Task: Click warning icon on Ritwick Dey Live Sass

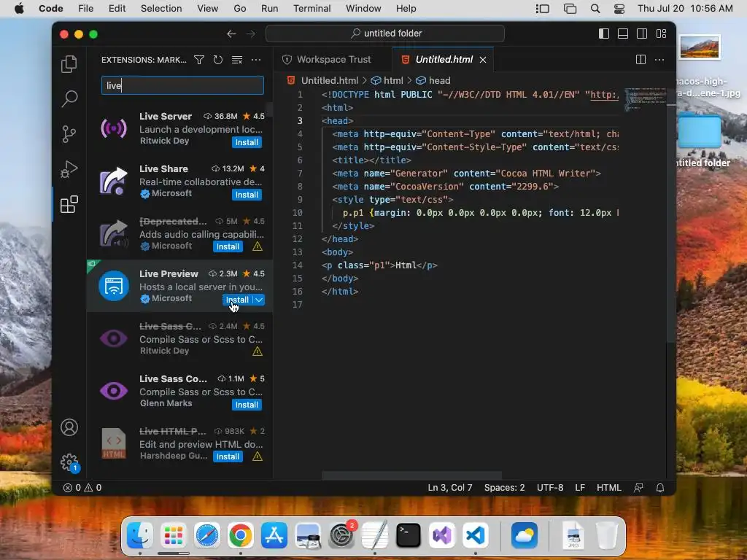Action: (258, 351)
